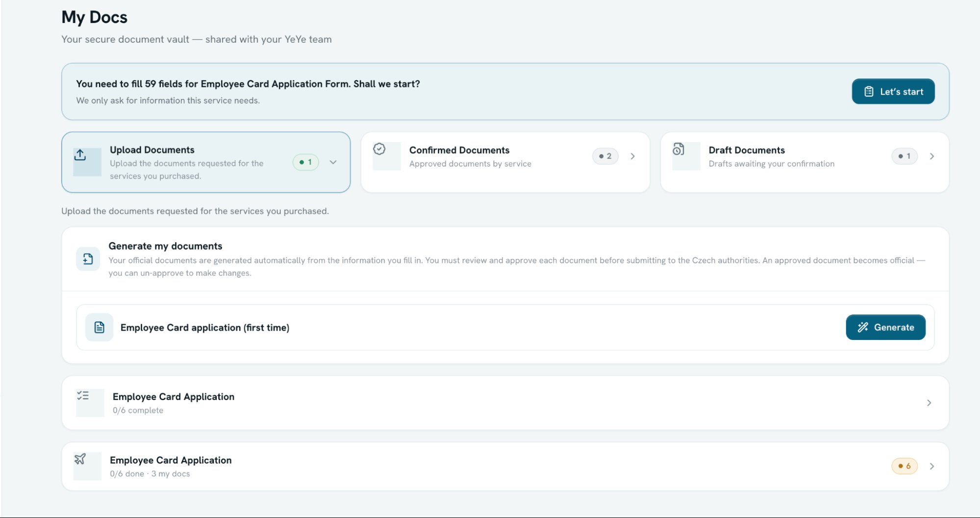Click the airplane icon next to 0/6 done
The width and height of the screenshot is (980, 518).
click(x=80, y=459)
